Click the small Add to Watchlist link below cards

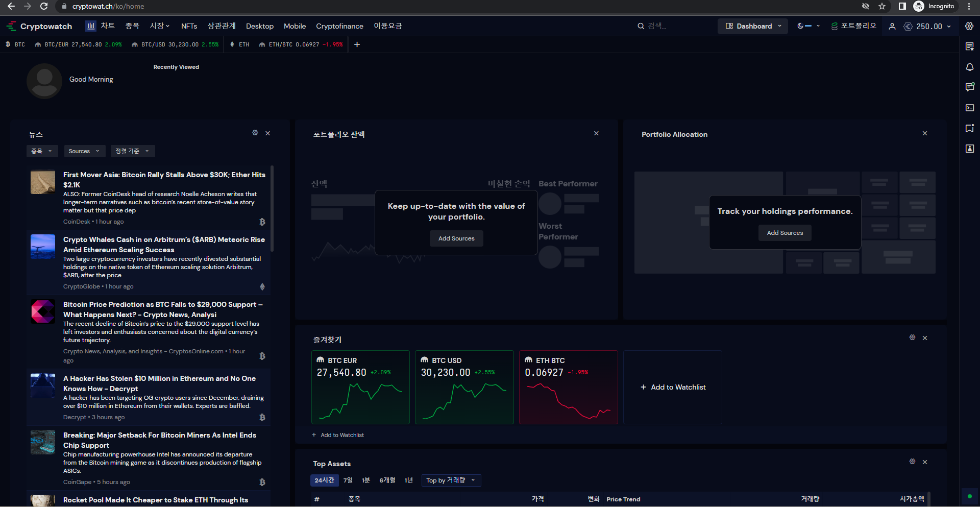(338, 435)
